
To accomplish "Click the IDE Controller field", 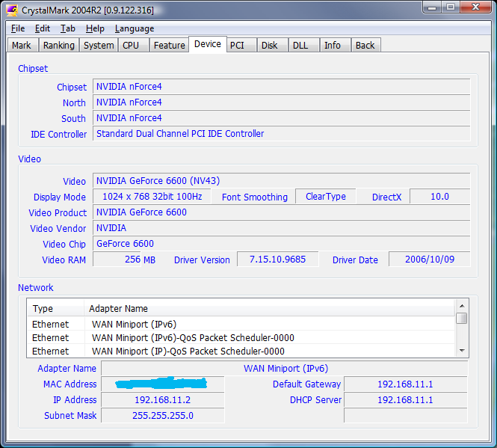I will point(282,134).
